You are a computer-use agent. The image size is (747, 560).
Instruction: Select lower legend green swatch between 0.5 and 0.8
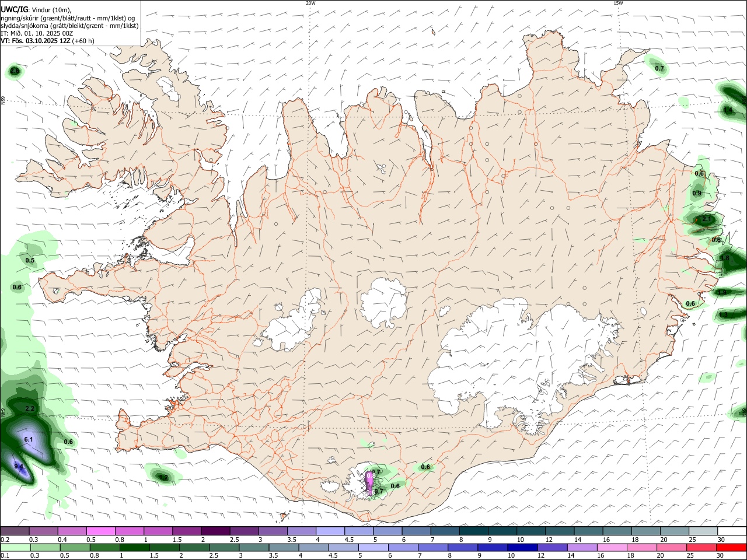(x=75, y=547)
